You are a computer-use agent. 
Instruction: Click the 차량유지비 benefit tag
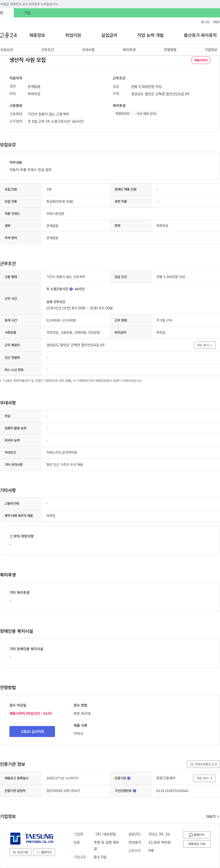122,114
